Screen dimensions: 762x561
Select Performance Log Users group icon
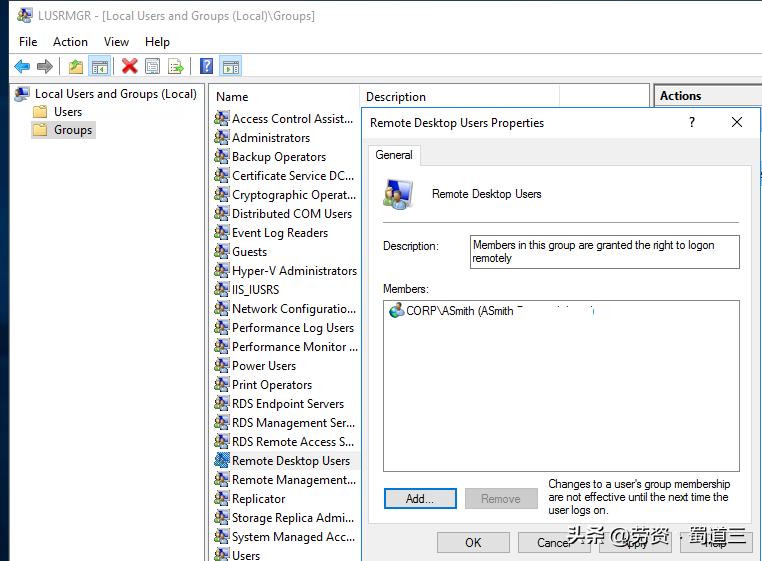click(x=222, y=327)
